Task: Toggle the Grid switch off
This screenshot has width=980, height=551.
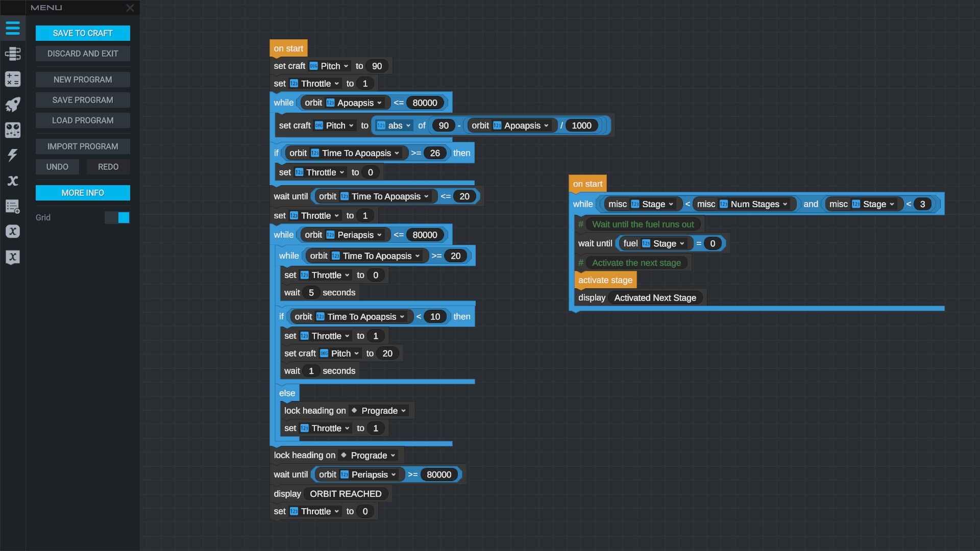Action: pos(117,218)
